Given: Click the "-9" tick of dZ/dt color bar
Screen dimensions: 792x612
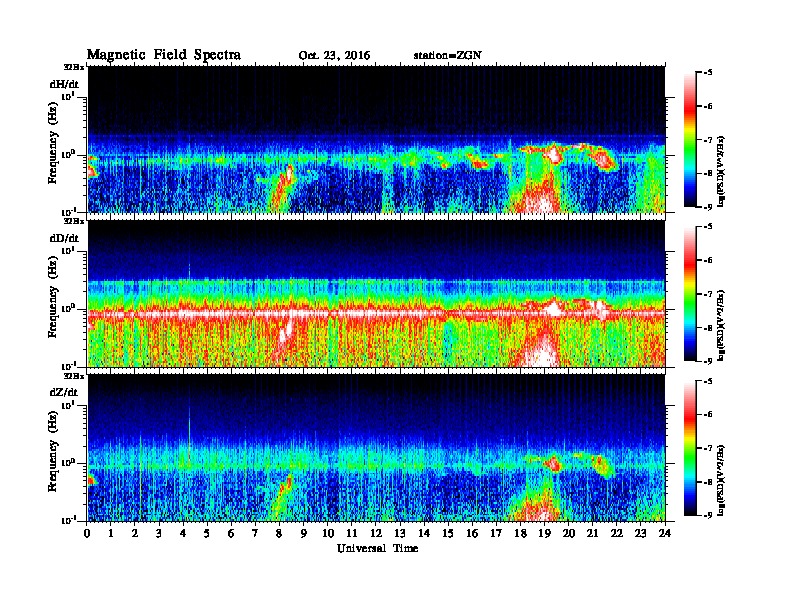Looking at the screenshot, I should [x=708, y=515].
